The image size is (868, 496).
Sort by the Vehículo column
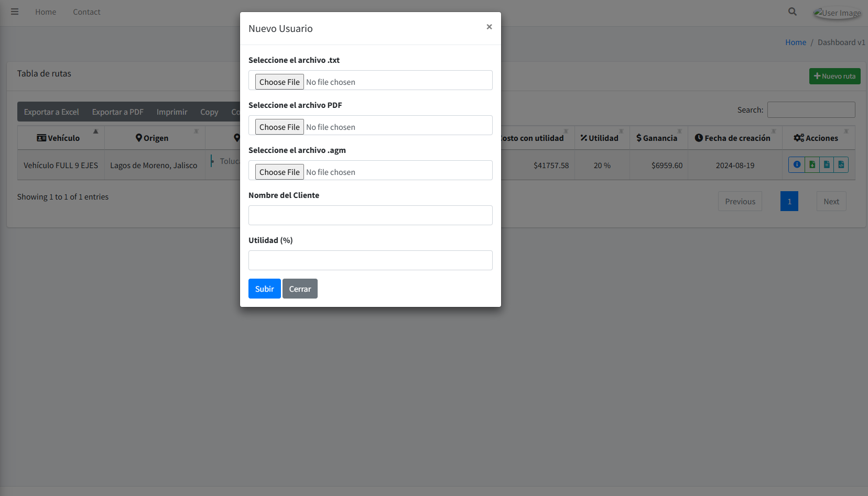pyautogui.click(x=61, y=138)
